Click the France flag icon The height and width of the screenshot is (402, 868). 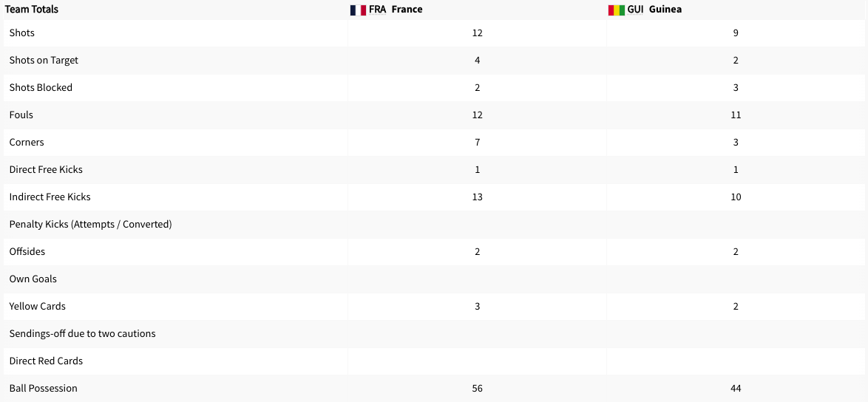pos(358,10)
